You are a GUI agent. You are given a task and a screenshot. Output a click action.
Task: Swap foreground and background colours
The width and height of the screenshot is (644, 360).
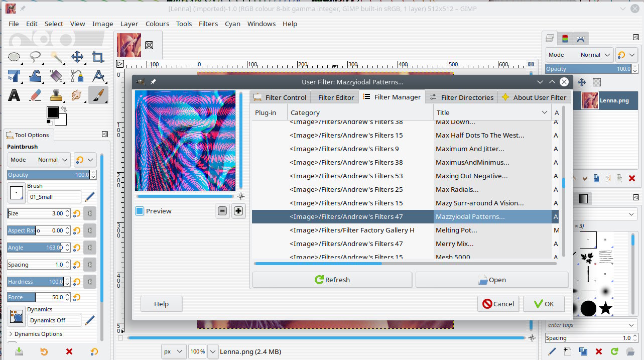pos(64,109)
